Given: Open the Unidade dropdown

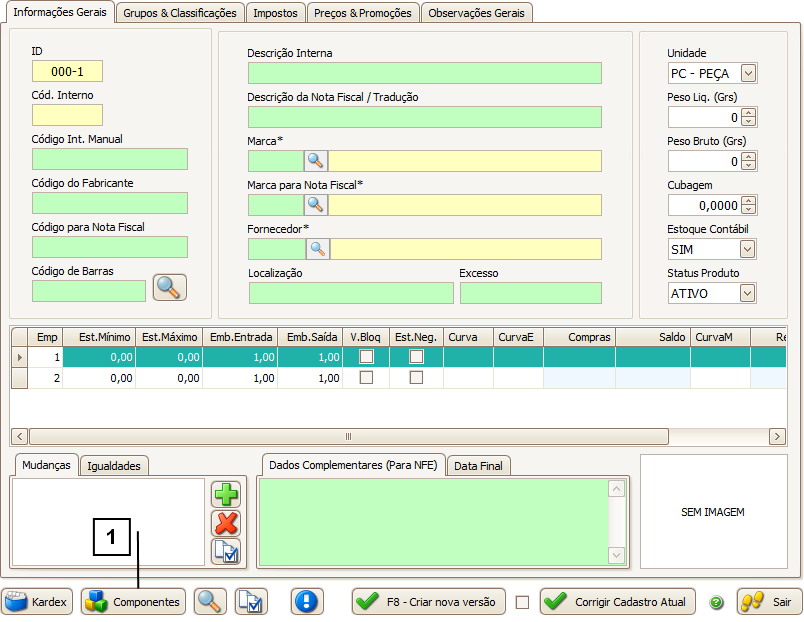Looking at the screenshot, I should (747, 73).
